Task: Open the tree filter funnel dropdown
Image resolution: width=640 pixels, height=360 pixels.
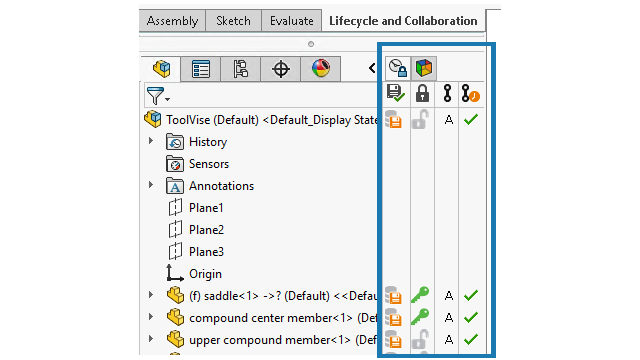Action: pyautogui.click(x=158, y=96)
